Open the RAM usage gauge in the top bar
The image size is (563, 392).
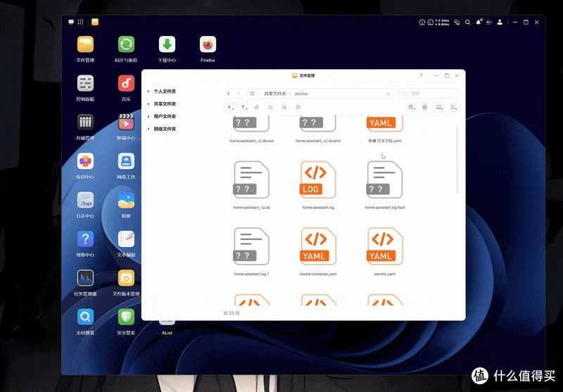430,23
